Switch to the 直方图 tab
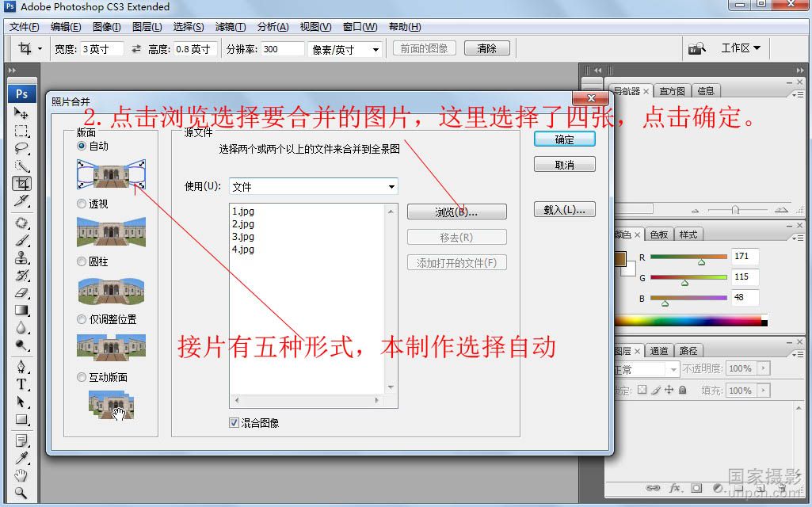Image resolution: width=812 pixels, height=507 pixels. (x=673, y=91)
